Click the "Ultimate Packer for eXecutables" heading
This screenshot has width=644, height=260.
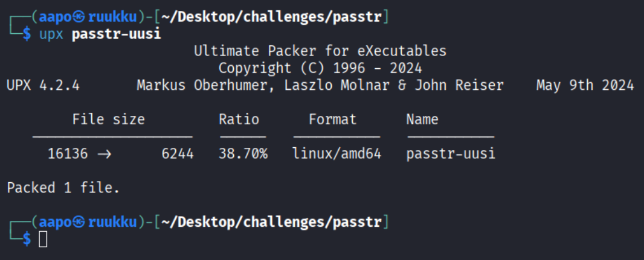click(x=320, y=51)
